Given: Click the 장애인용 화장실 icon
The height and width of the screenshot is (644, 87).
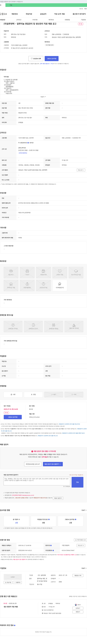Looking at the screenshot, I should click(54, 327).
